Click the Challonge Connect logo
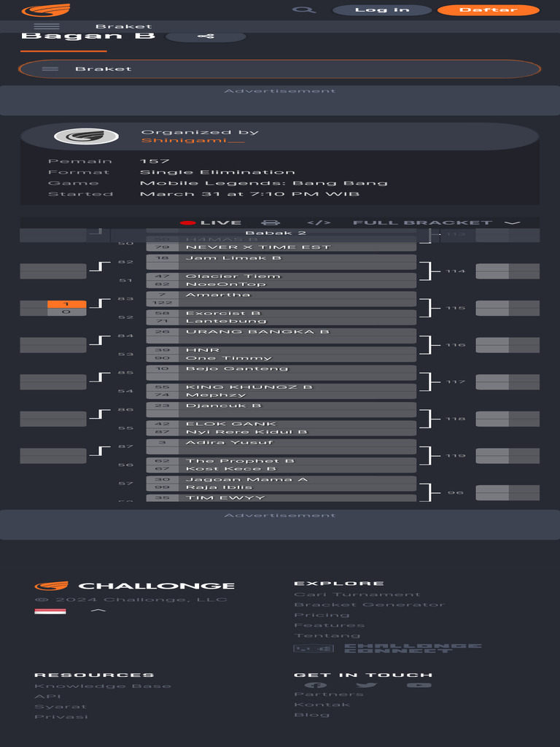 (x=387, y=648)
